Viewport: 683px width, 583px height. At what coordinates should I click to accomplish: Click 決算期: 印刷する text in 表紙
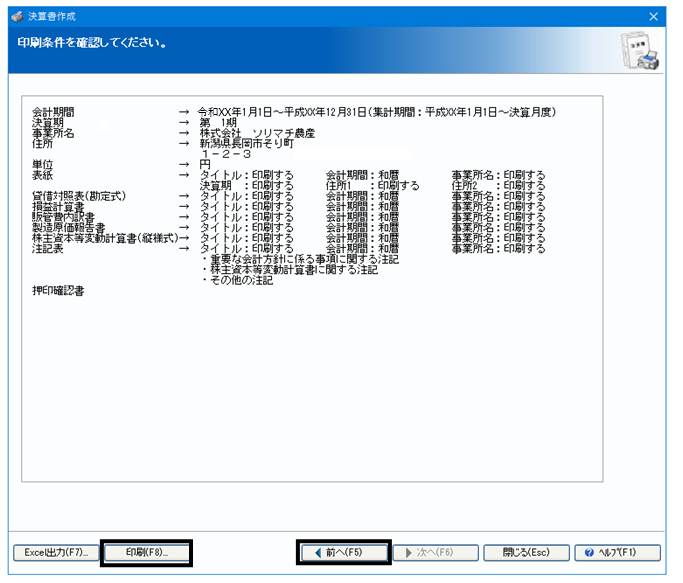(x=247, y=186)
